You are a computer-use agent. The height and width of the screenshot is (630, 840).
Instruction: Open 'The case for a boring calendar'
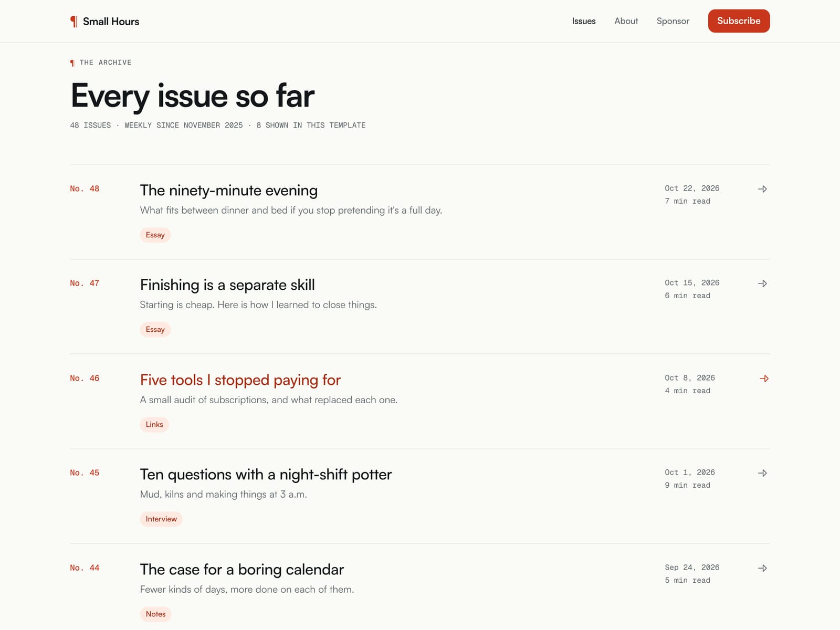(x=242, y=569)
